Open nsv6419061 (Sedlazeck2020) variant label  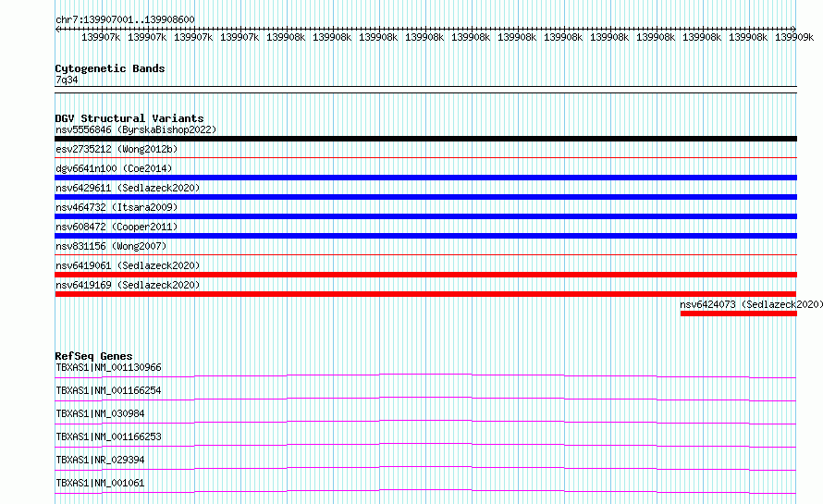tap(128, 265)
